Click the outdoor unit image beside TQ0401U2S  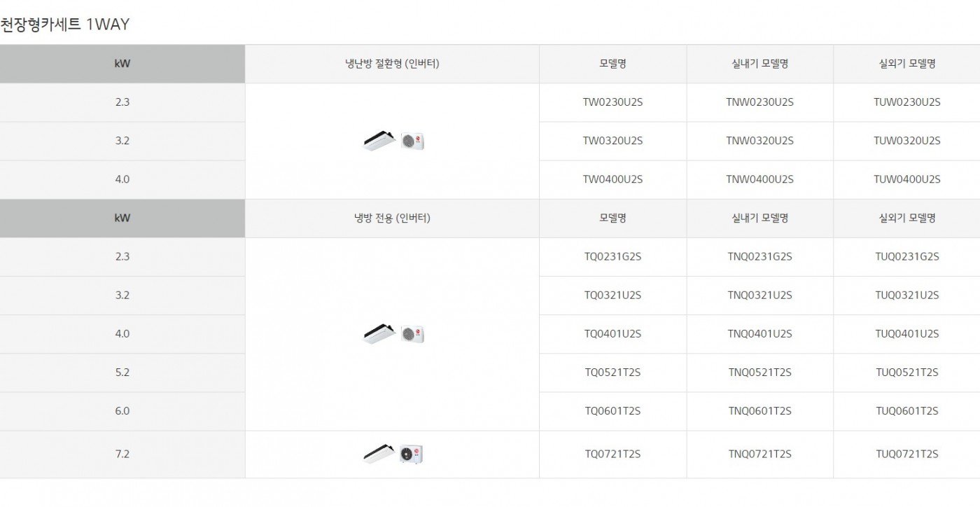[413, 334]
